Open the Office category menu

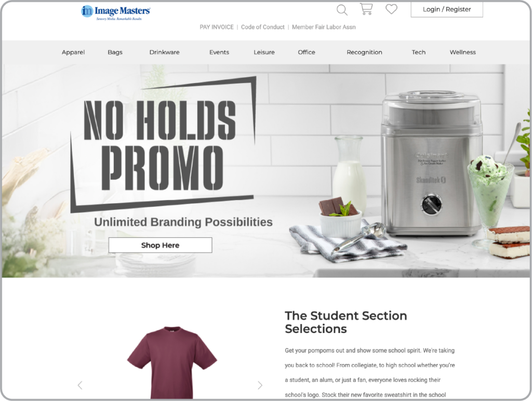[307, 52]
